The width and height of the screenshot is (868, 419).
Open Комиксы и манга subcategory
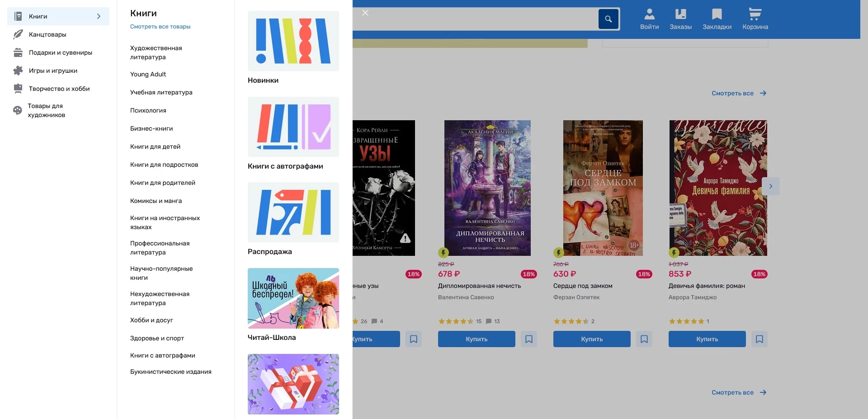[x=156, y=201]
